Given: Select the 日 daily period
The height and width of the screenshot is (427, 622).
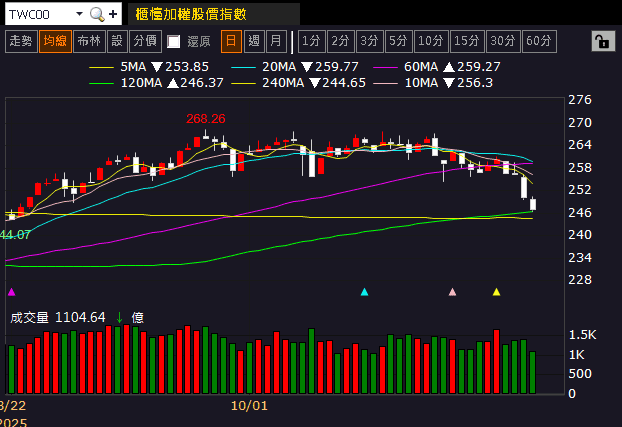Looking at the screenshot, I should 231,41.
